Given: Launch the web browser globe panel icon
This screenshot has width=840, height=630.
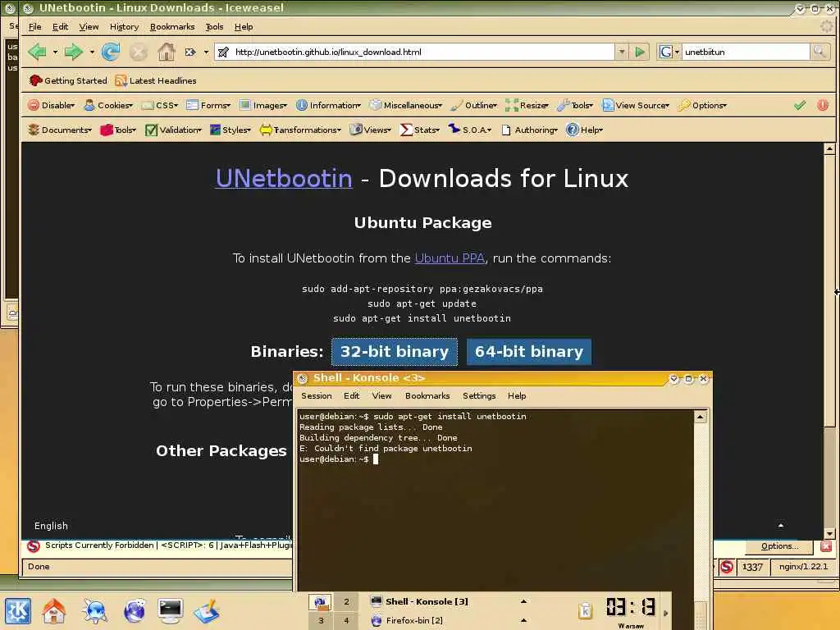Looking at the screenshot, I should (x=134, y=611).
